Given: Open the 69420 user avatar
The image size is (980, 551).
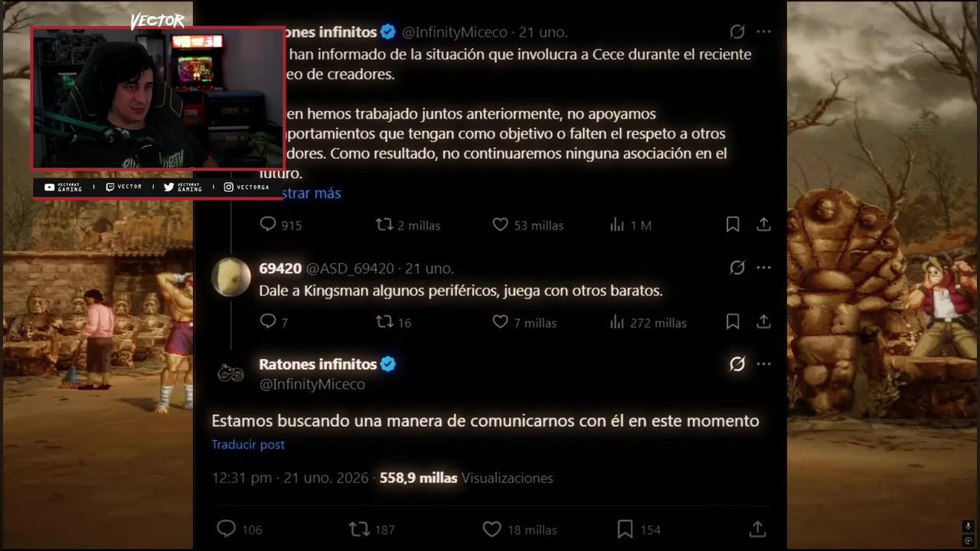Looking at the screenshot, I should coord(231,277).
